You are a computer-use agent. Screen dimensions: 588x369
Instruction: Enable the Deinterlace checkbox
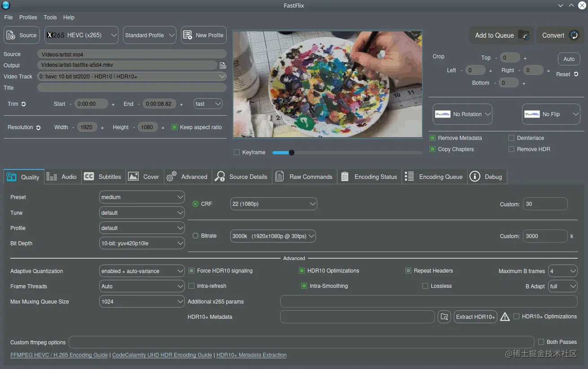click(x=511, y=138)
